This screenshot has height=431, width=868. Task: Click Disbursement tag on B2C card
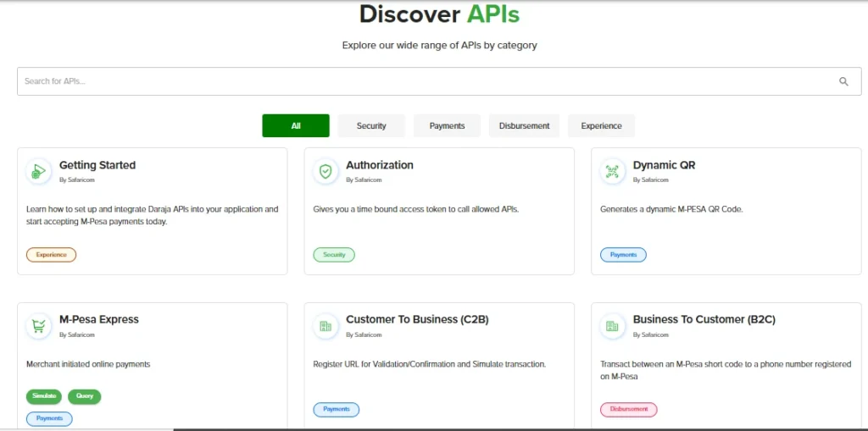click(628, 410)
